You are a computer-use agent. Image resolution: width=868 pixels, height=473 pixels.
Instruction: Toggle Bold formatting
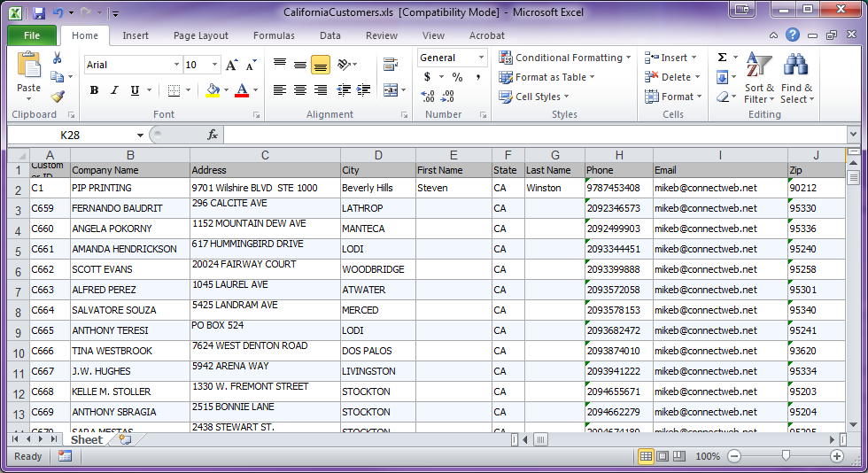[x=95, y=90]
